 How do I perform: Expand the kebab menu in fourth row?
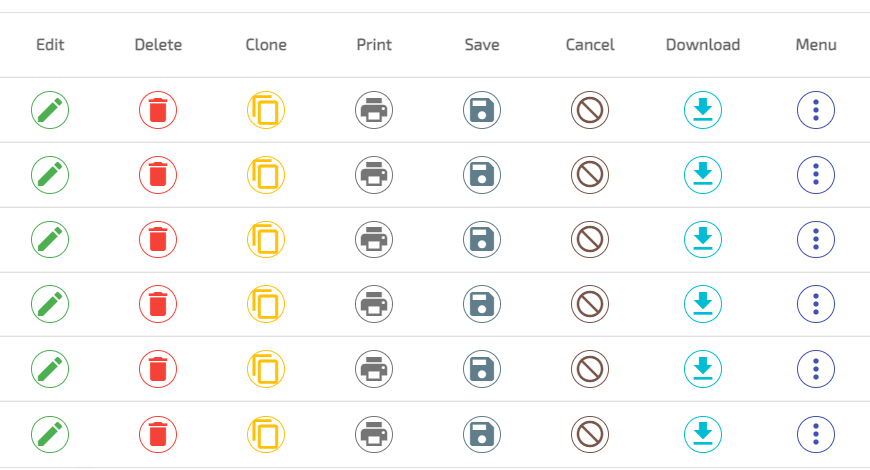(816, 304)
